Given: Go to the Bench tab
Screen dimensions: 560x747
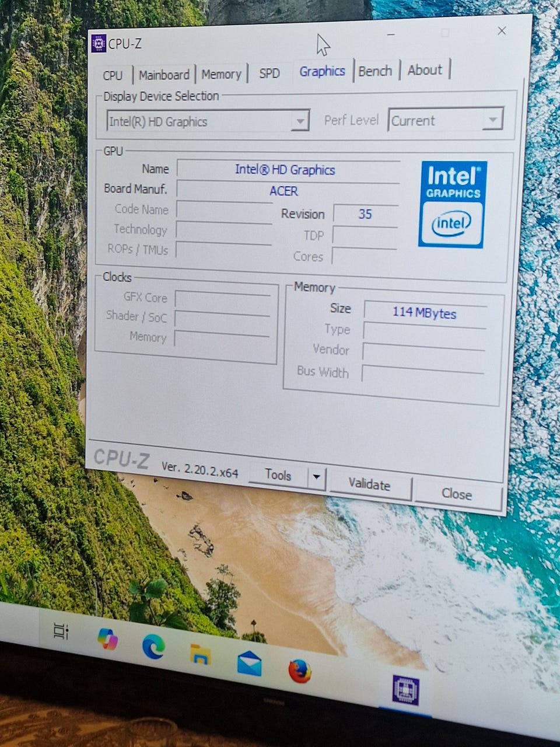Looking at the screenshot, I should click(375, 71).
